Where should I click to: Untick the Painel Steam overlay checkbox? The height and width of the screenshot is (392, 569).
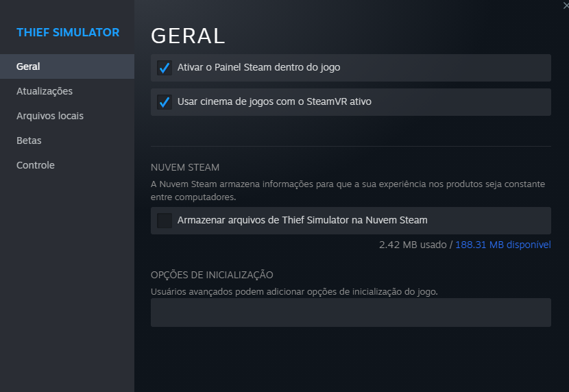165,68
